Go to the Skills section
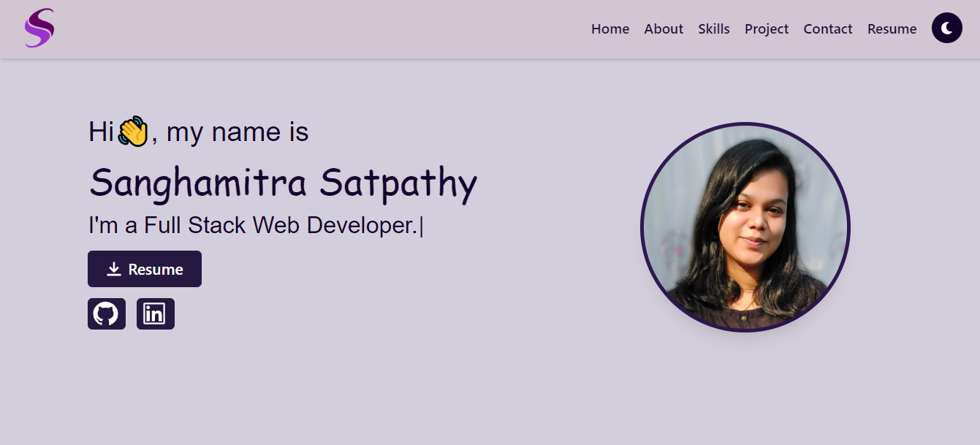Viewport: 980px width, 445px height. point(713,28)
